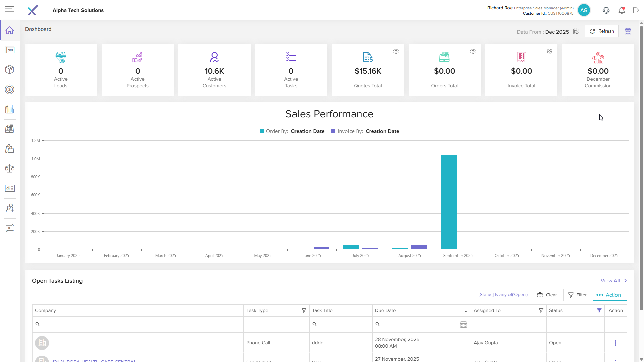Click the View All link

(x=610, y=281)
